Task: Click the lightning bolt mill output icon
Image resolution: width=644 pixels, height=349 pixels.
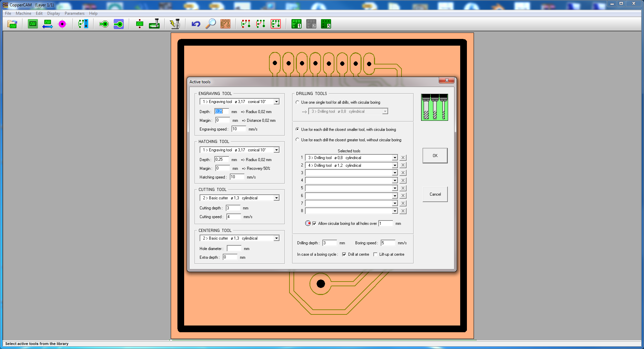Action: tap(175, 24)
